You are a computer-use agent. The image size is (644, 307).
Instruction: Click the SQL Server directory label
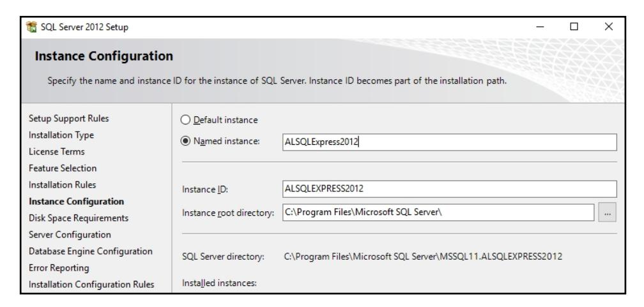pos(223,257)
